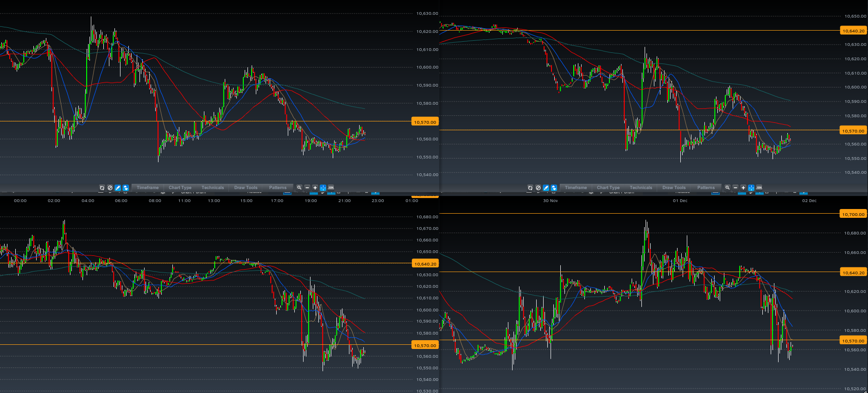Screen dimensions: 868x393
Task: Select the 10,640.20 price line label in top-right chart
Action: coord(853,31)
